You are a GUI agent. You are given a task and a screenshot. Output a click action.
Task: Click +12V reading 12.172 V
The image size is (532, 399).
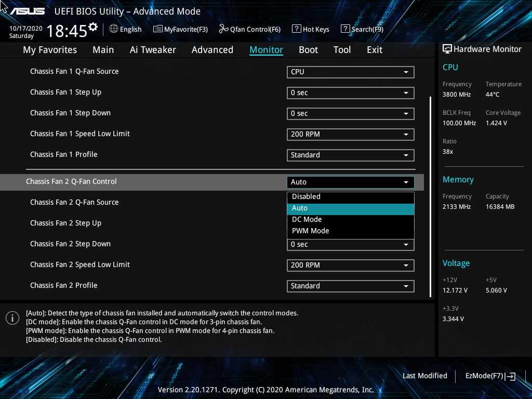point(455,290)
